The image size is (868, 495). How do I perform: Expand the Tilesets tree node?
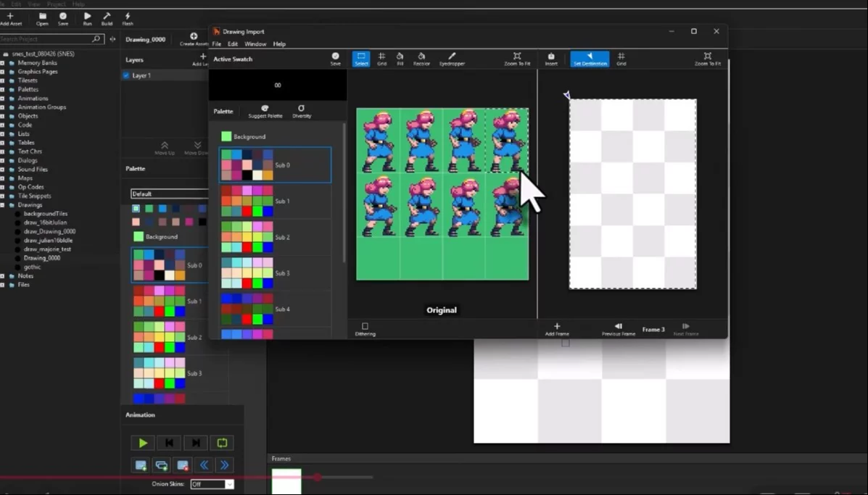[3, 80]
